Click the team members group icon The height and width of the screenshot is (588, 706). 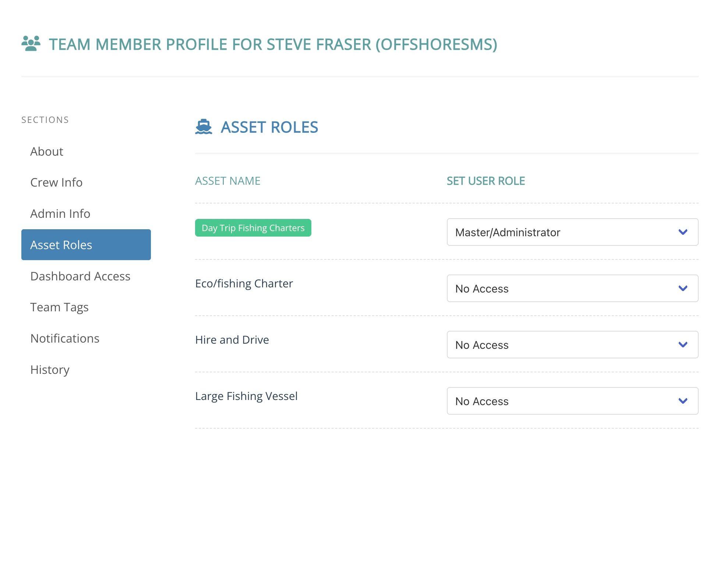pos(31,43)
